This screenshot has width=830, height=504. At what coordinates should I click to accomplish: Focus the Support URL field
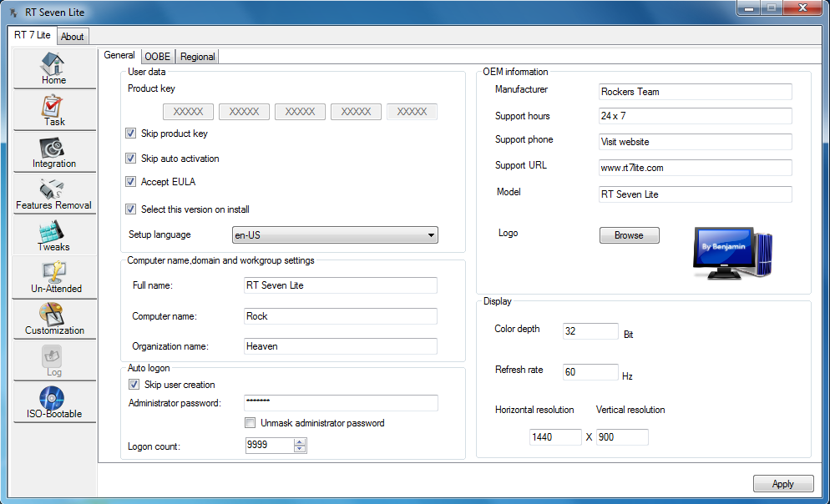696,168
